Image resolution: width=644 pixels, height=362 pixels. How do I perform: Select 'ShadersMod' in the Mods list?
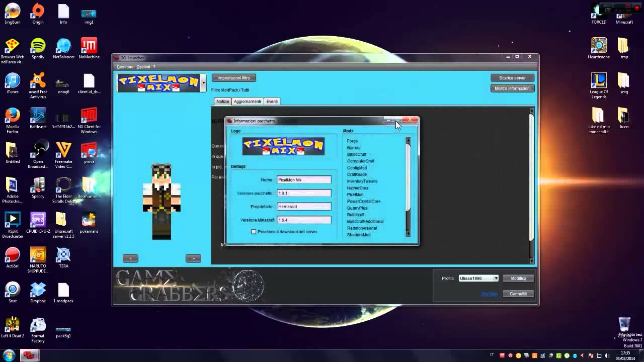coord(359,235)
